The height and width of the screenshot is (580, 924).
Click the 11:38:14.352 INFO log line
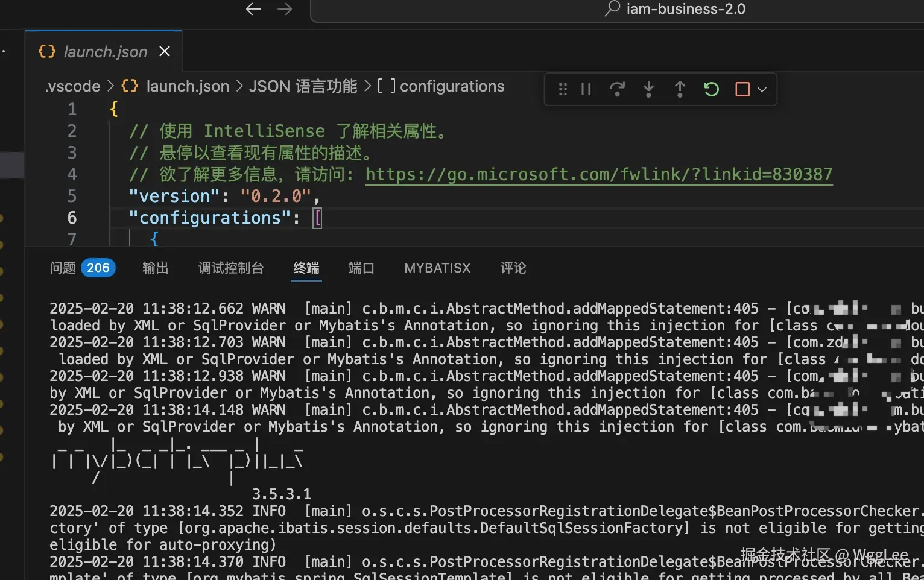[486, 511]
